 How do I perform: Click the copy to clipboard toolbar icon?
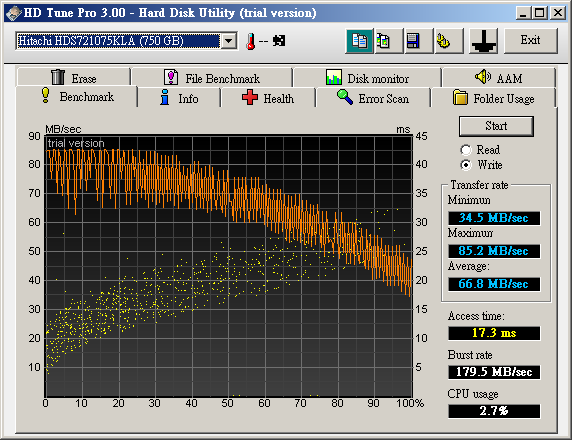359,40
